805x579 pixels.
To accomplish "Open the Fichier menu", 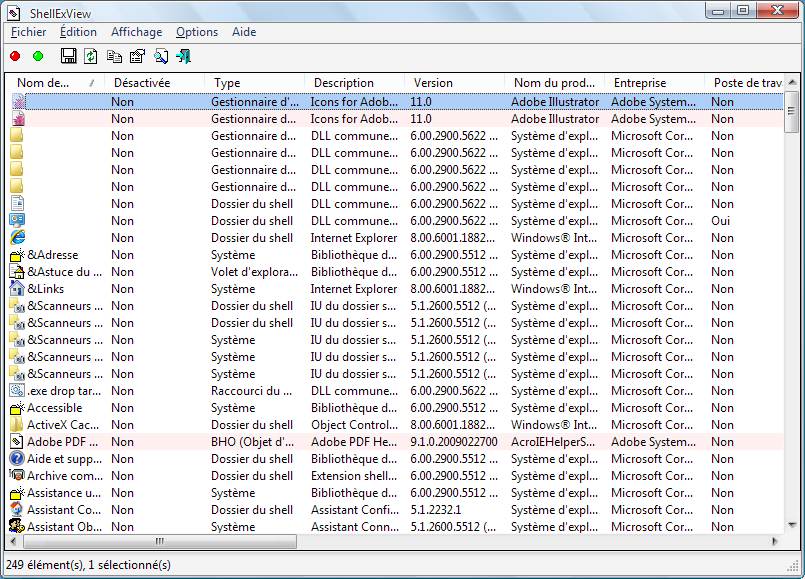I will (x=29, y=32).
